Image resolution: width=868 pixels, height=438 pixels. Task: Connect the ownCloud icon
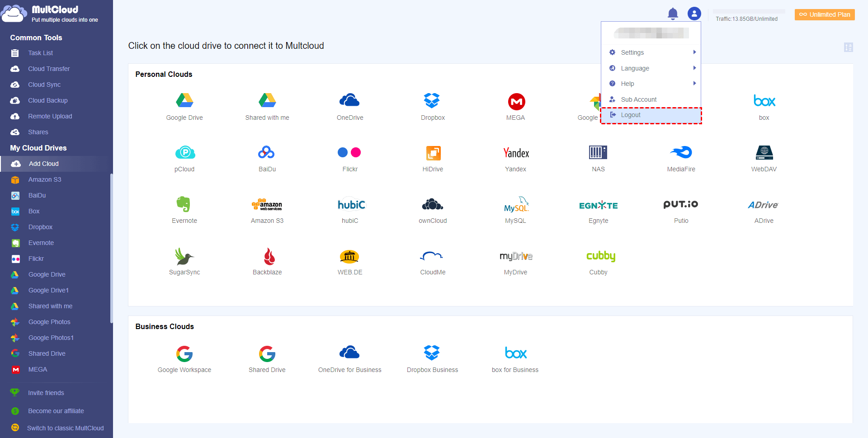[433, 204]
